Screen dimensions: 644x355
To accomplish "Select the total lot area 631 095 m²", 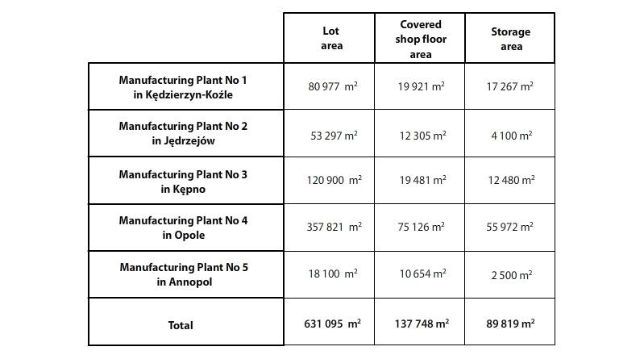I will [x=333, y=324].
